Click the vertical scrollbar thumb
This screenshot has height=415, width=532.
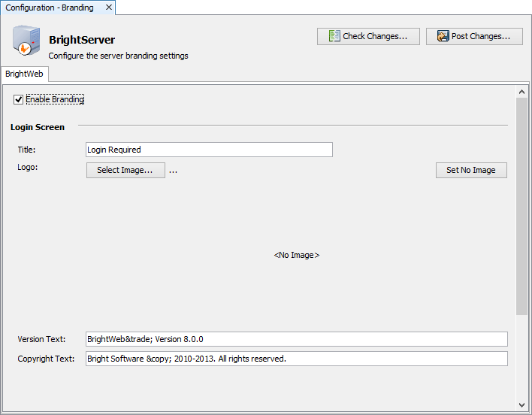pos(521,203)
